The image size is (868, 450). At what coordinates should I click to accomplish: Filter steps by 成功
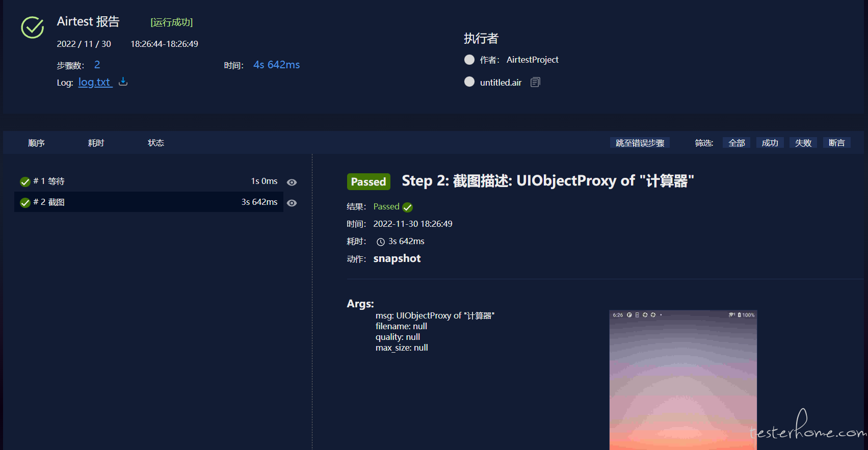(x=770, y=143)
